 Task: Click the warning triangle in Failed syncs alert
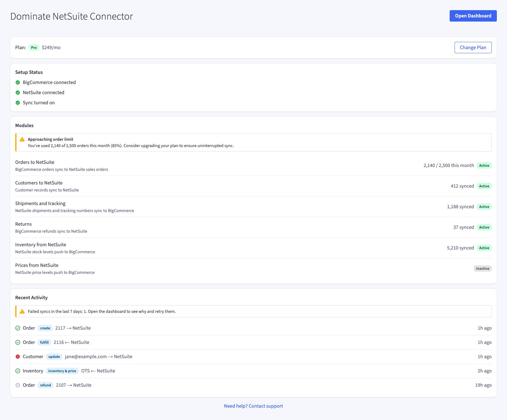[22, 312]
